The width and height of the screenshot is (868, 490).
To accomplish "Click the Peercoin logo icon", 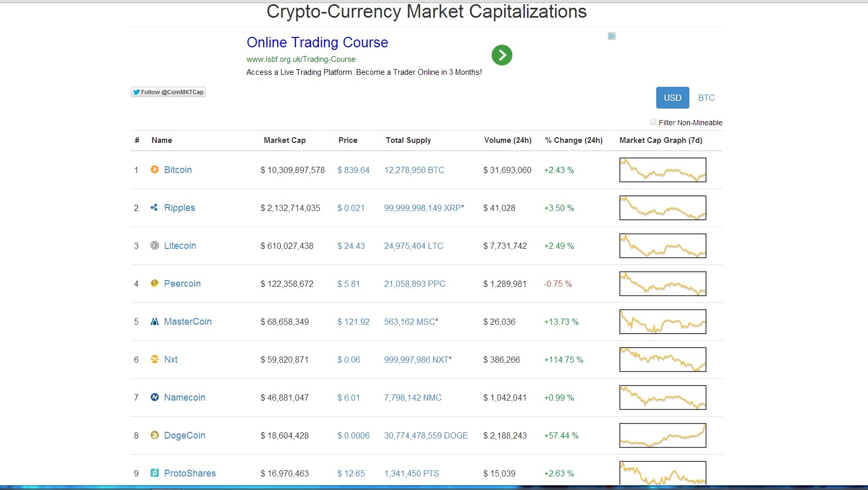I will pyautogui.click(x=154, y=283).
